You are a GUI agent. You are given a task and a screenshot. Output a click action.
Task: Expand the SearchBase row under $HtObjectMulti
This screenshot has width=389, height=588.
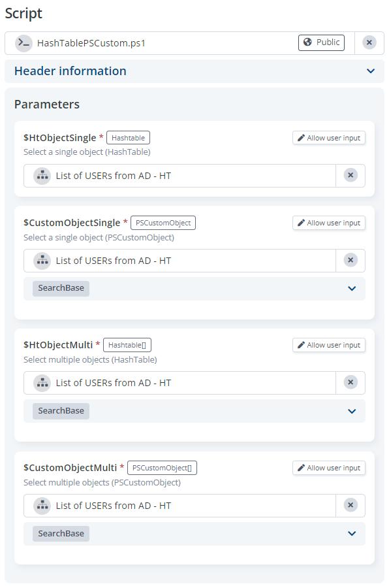pos(194,411)
